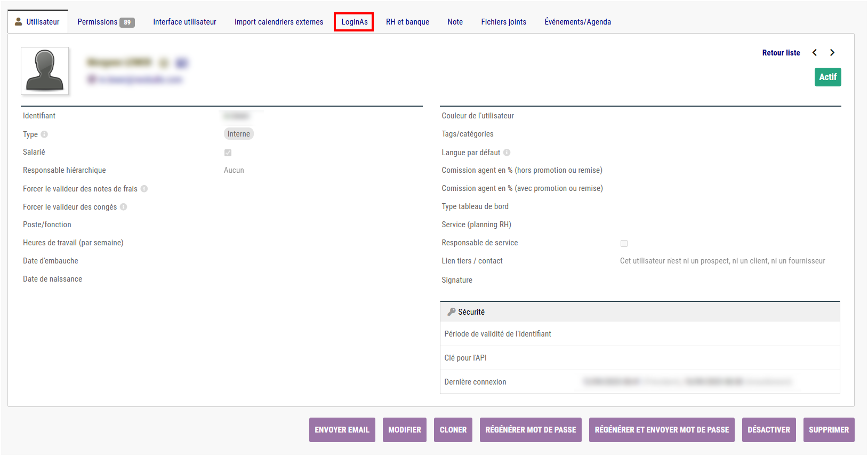This screenshot has height=456, width=868.
Task: Click Régénérer mot de passe button
Action: pos(531,430)
